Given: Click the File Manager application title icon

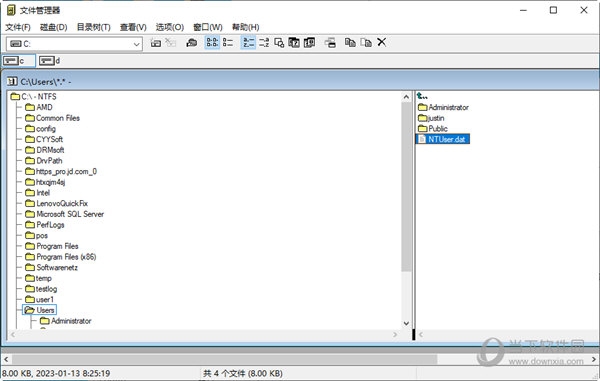Looking at the screenshot, I should click(x=11, y=10).
